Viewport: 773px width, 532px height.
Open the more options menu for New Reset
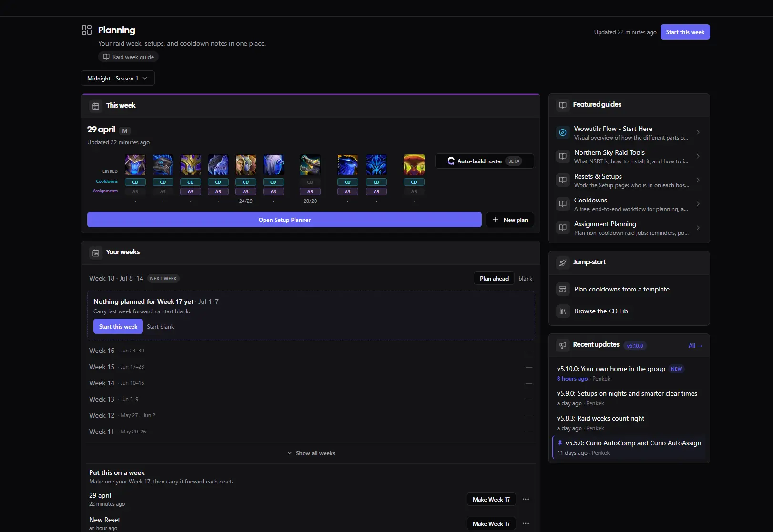pyautogui.click(x=526, y=523)
